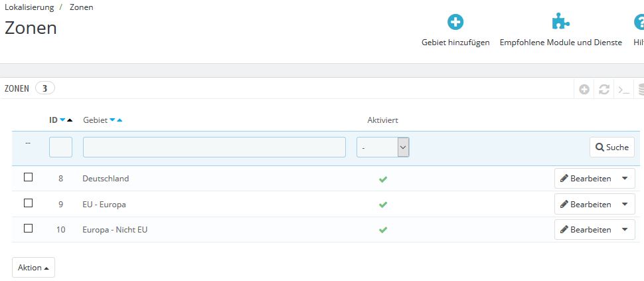Screen dimensions: 644x281
Task: Tick the Europa - Nicht EU checkbox
Action: click(28, 228)
